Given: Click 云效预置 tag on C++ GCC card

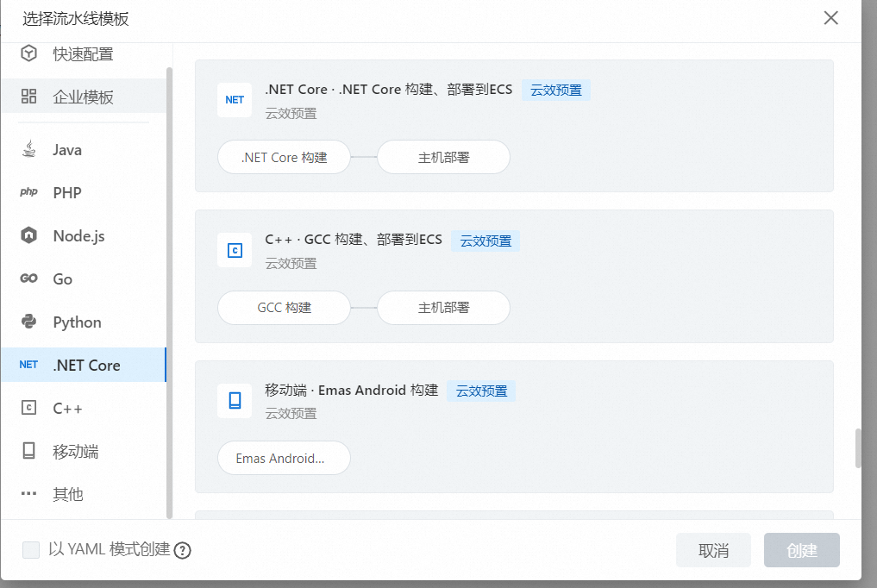Looking at the screenshot, I should (485, 241).
